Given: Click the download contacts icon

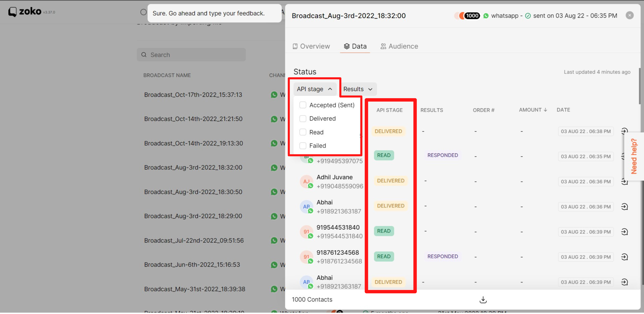Looking at the screenshot, I should (483, 300).
